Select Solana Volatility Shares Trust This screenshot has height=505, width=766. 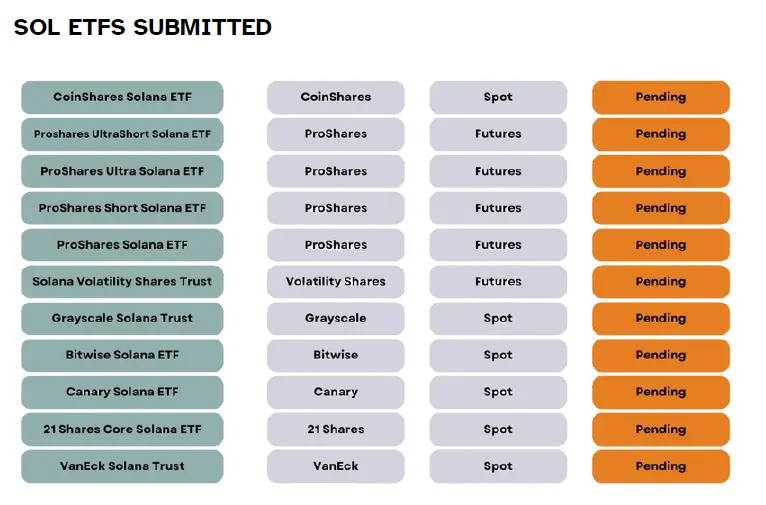point(122,282)
